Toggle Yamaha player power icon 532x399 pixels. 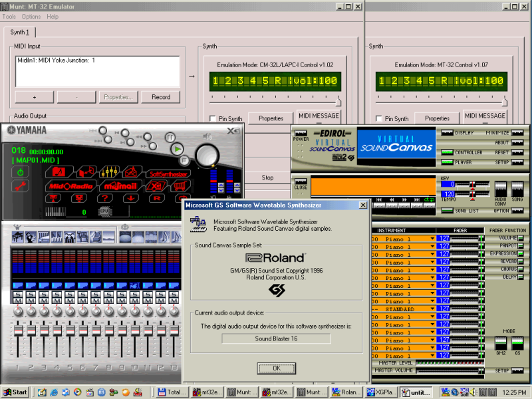click(21, 172)
